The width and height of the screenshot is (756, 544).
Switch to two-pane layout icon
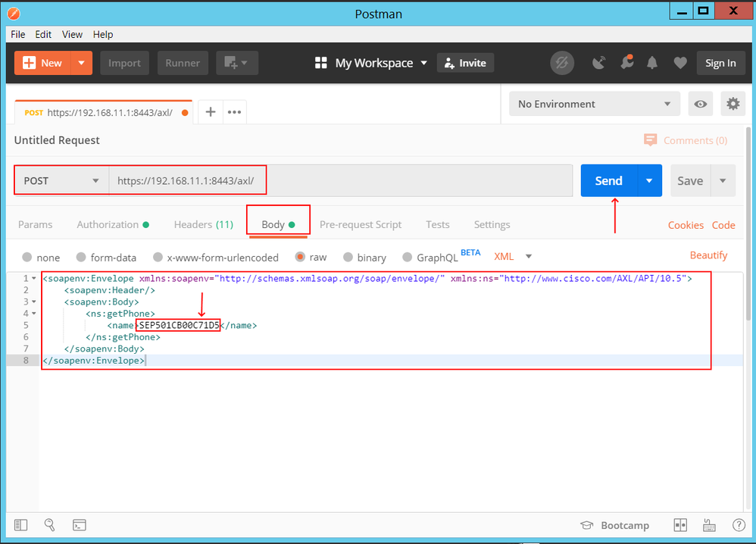(x=680, y=525)
